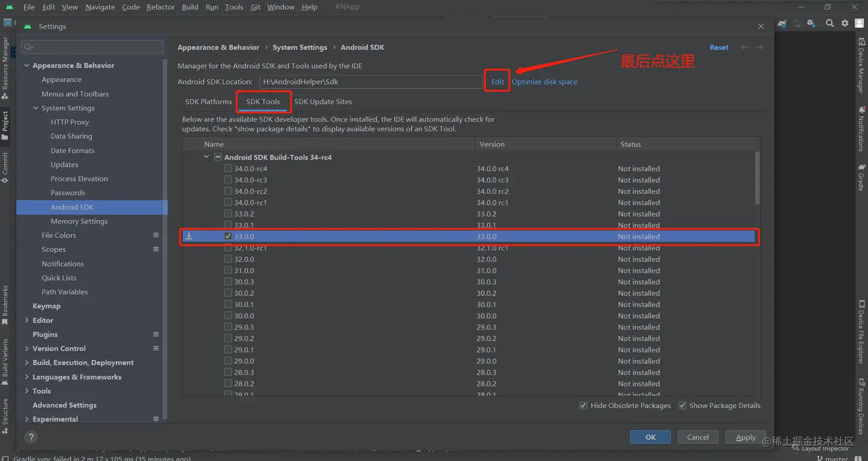Viewport: 868px width, 461px height.
Task: Open the File menu
Action: click(x=29, y=7)
